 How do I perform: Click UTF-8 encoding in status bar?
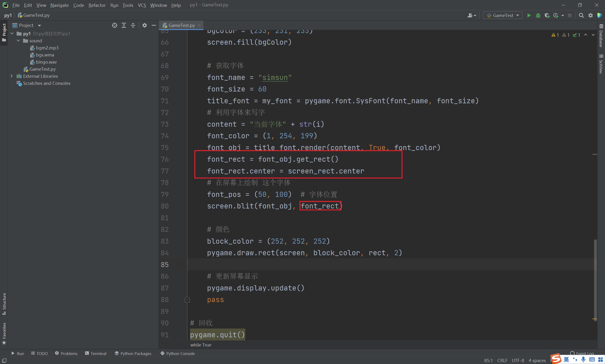[518, 360]
